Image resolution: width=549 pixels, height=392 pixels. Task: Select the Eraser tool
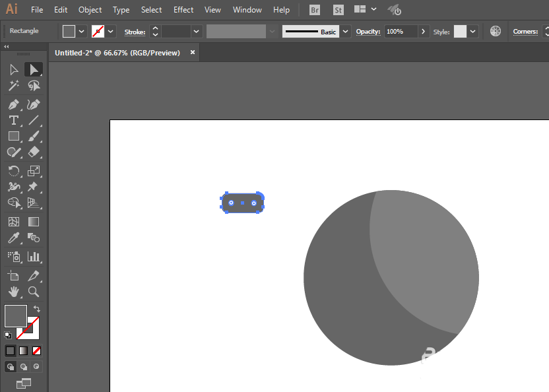(34, 152)
